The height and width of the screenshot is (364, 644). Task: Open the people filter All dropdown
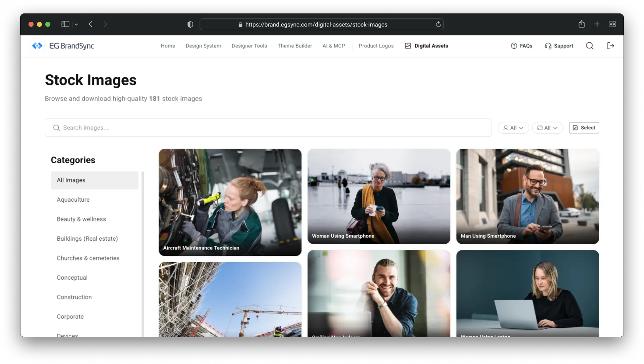click(x=514, y=128)
